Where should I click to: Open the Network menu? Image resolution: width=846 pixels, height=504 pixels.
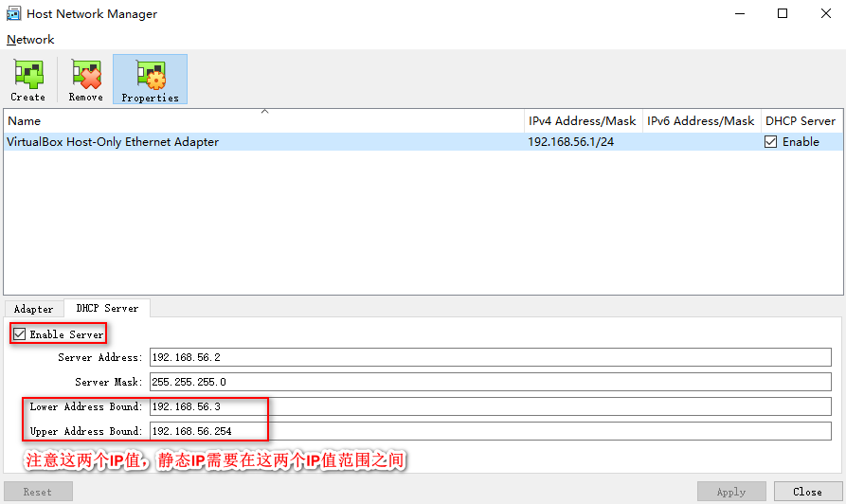click(30, 40)
